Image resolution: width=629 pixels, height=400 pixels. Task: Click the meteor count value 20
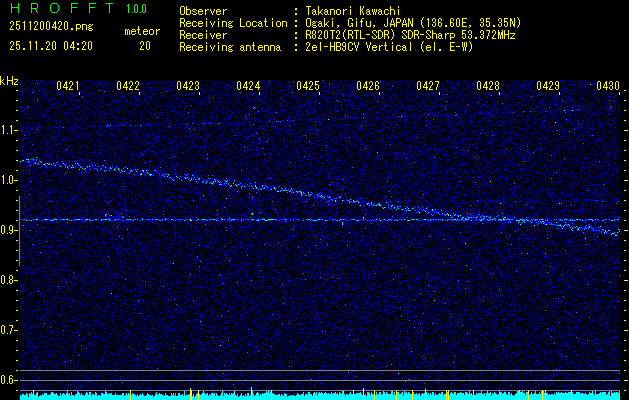pyautogui.click(x=146, y=46)
